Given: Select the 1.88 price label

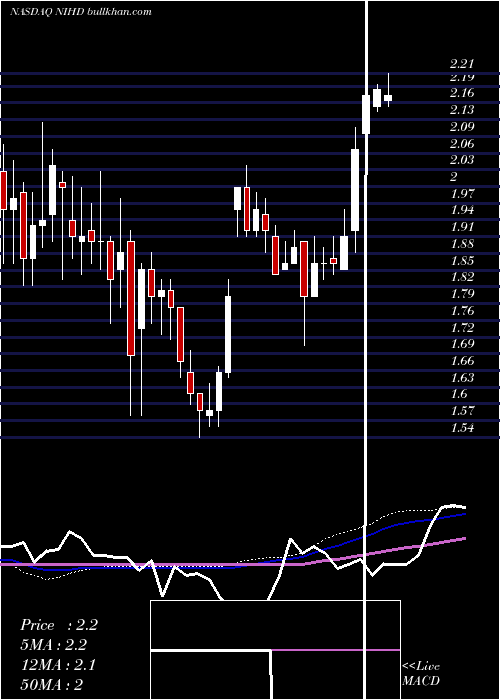Looking at the screenshot, I should coord(462,244).
